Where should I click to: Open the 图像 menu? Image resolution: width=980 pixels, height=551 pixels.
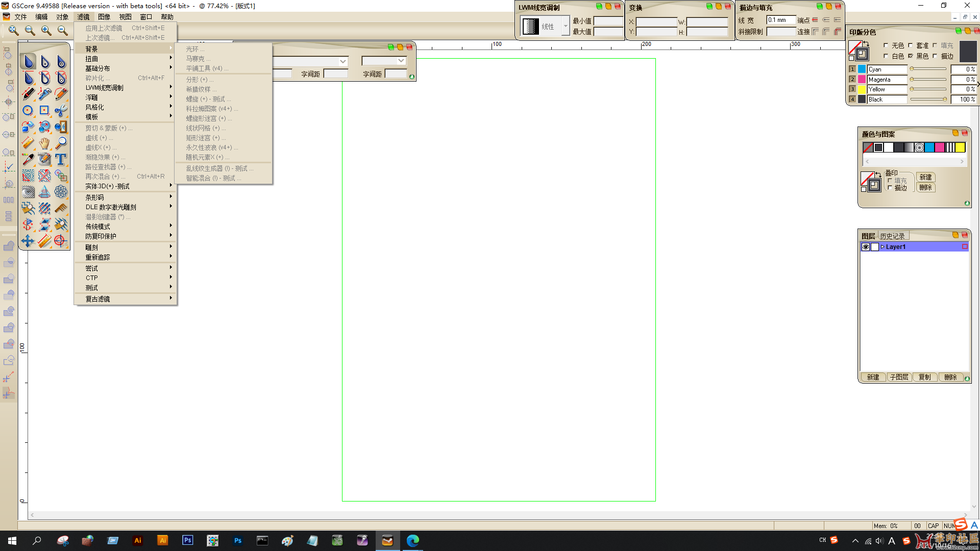click(x=104, y=17)
